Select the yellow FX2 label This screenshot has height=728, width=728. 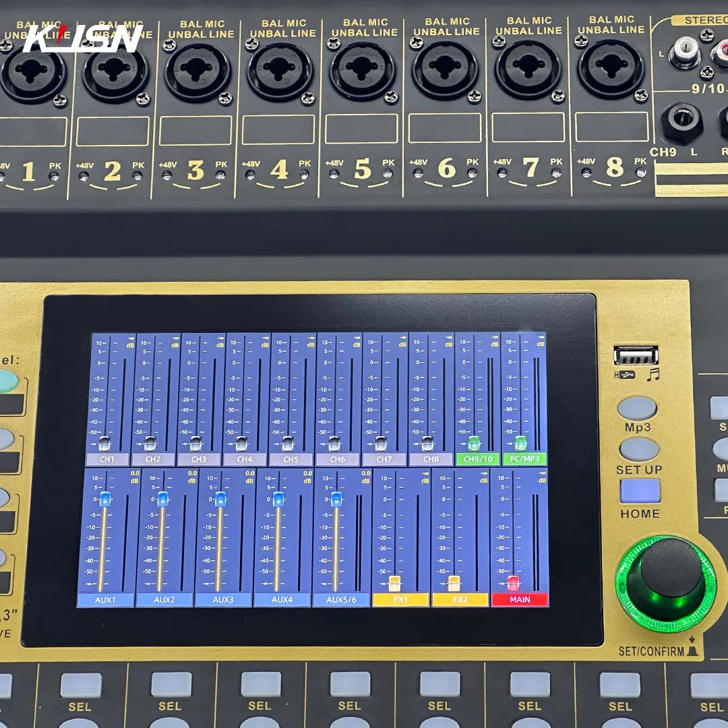coord(460,600)
